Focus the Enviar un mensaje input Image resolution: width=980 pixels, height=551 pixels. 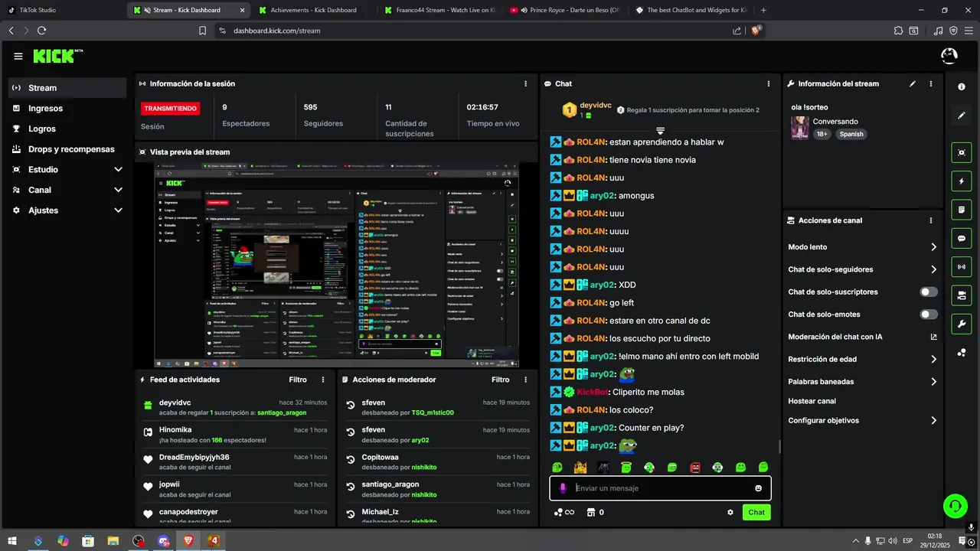660,488
